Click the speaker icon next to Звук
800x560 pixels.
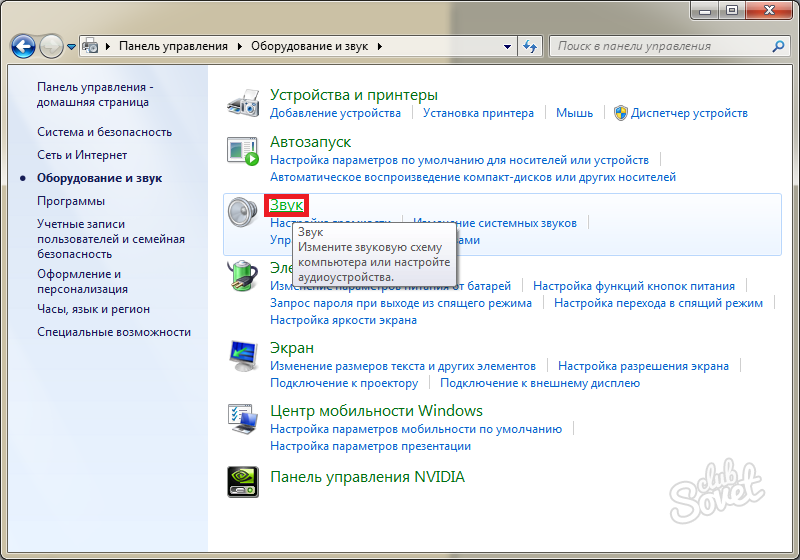(x=243, y=213)
